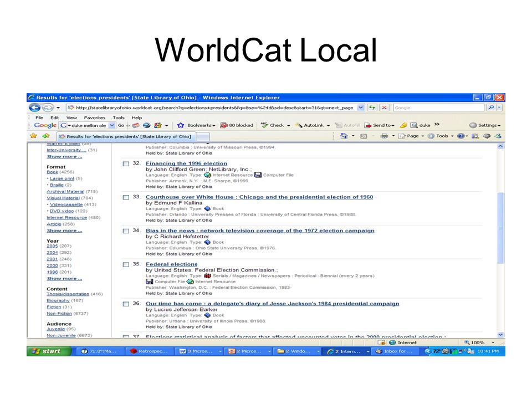Click the Google search box at top right
The width and height of the screenshot is (532, 399).
[x=438, y=108]
